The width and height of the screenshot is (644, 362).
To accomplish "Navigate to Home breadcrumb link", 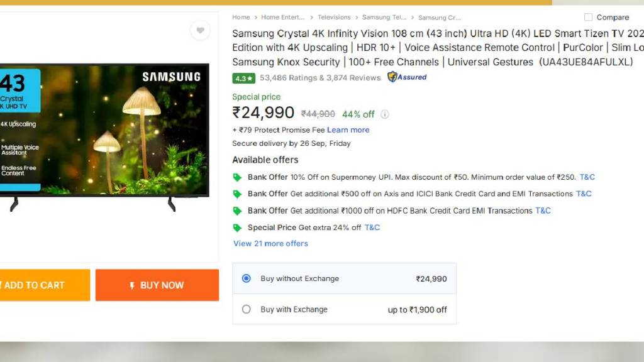I will coord(241,18).
